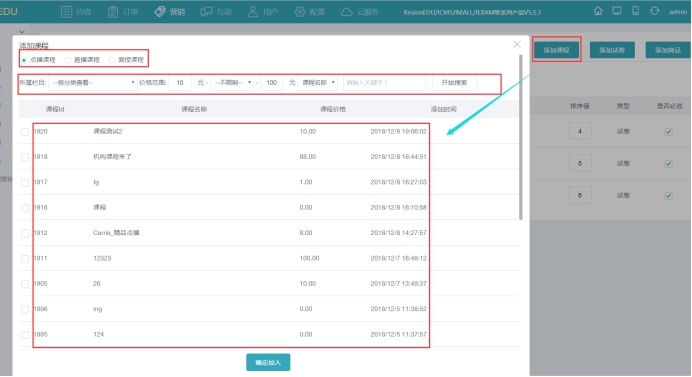Click the mobile phone icon in the header

pos(636,11)
